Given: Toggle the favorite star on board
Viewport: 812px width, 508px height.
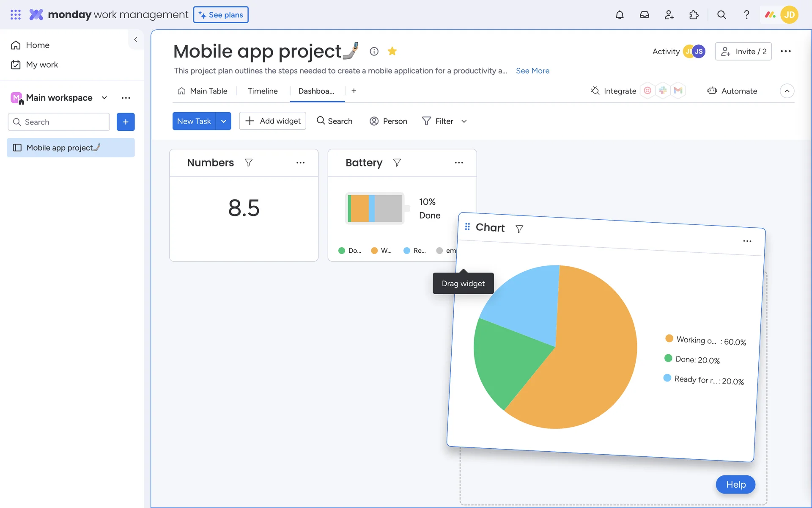Looking at the screenshot, I should pyautogui.click(x=392, y=51).
